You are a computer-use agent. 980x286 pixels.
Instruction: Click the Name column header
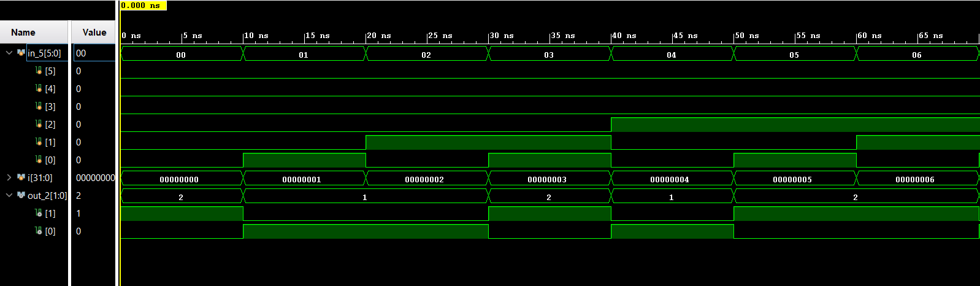pyautogui.click(x=23, y=33)
